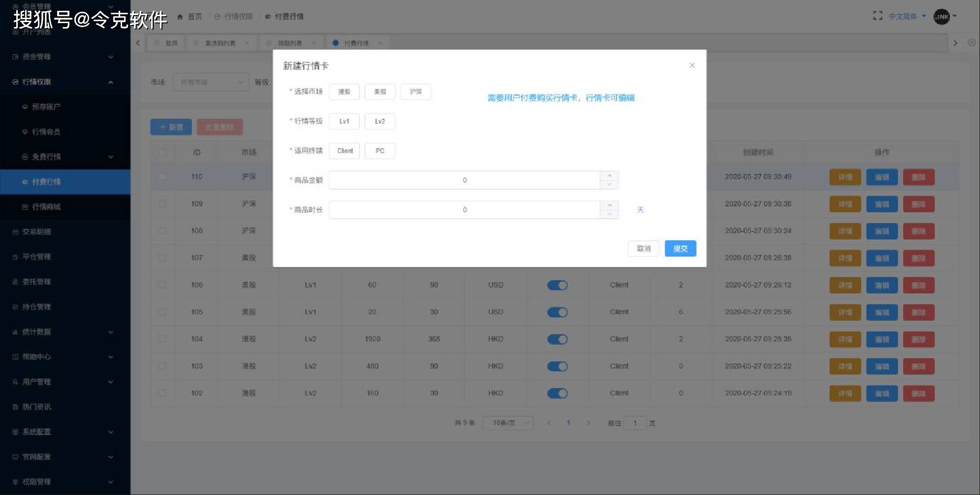The height and width of the screenshot is (495, 980).
Task: Expand the 统计数据 sidebar menu
Action: (65, 332)
